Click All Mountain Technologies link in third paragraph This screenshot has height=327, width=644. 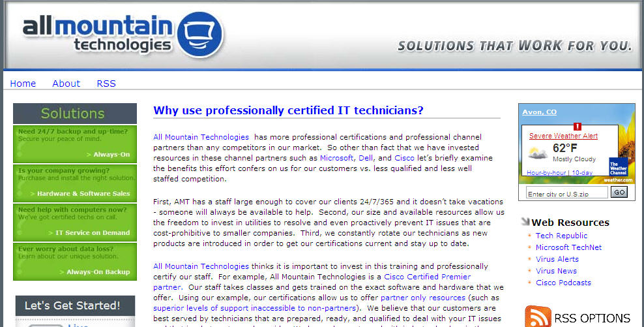point(201,266)
